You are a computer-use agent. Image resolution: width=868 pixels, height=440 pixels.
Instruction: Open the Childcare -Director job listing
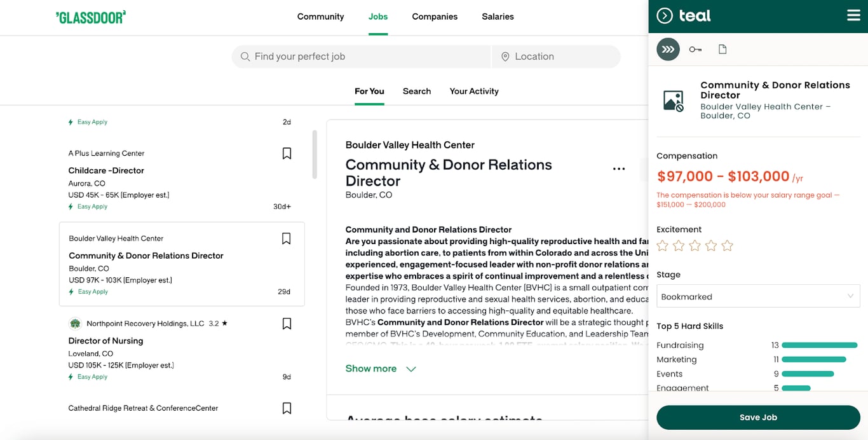(106, 170)
